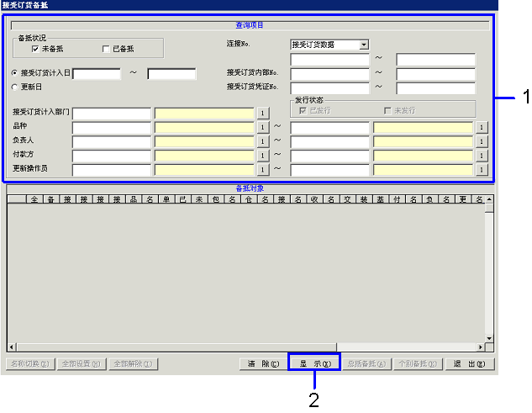Click horizontal scrollbar right arrow of grid
The height and width of the screenshot is (413, 532).
[x=480, y=347]
